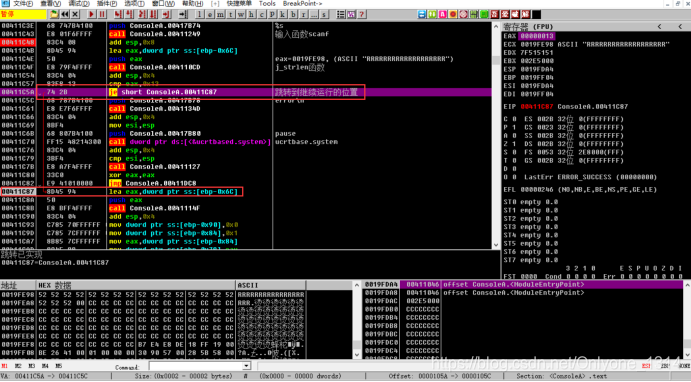
Task: Open the 窗口(W) menu
Action: (x=163, y=4)
